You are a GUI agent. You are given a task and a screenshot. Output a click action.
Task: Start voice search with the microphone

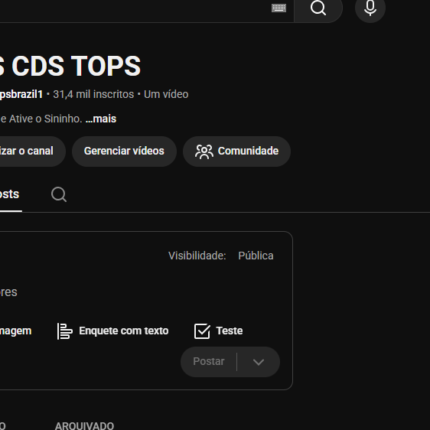pos(370,8)
